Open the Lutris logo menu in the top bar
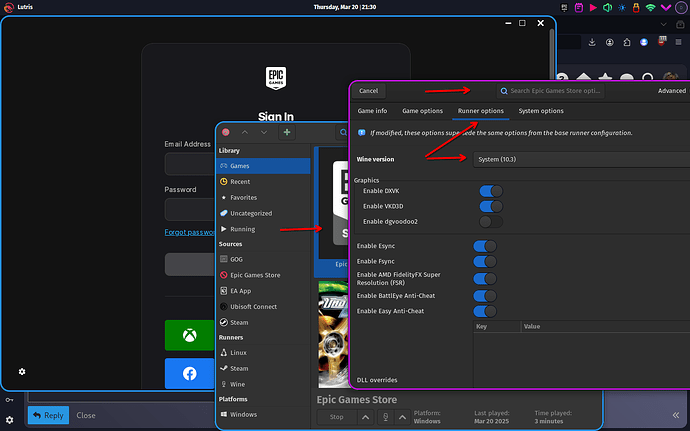Viewport: 690px width, 431px height. 8,7
